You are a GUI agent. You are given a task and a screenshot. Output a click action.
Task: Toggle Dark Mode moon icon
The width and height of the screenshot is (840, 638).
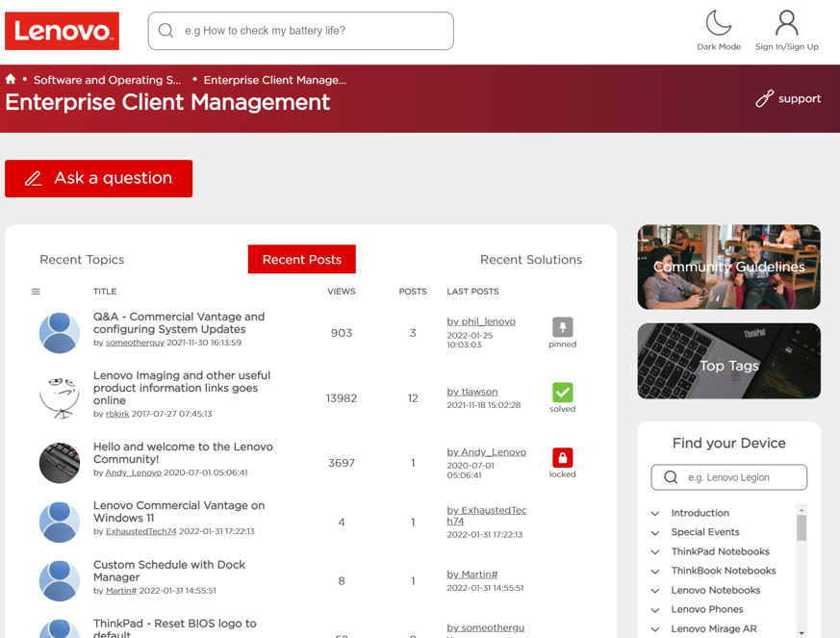pyautogui.click(x=719, y=23)
